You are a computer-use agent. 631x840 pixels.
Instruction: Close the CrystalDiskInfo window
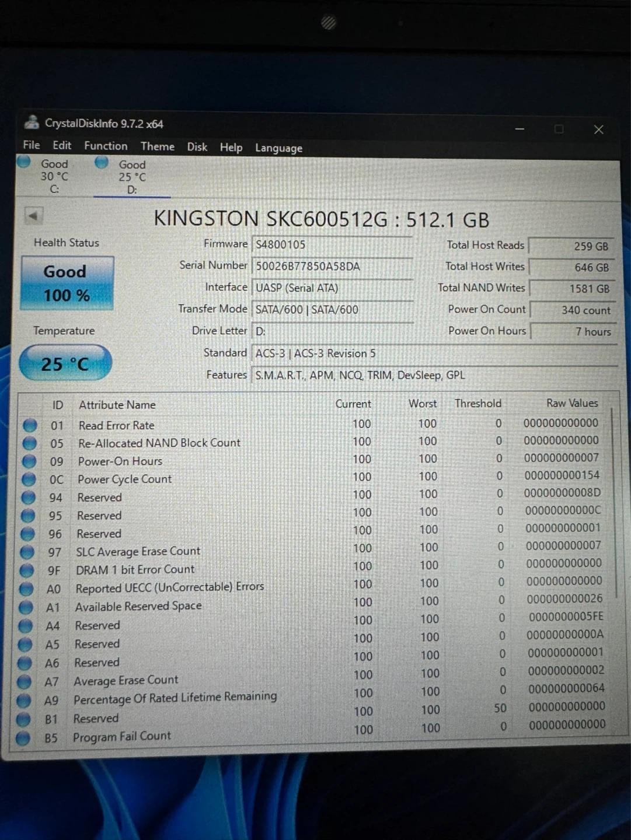(598, 129)
